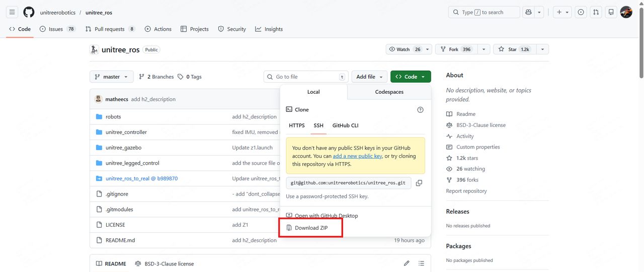Open the .gitignore file
The height and width of the screenshot is (272, 644).
[117, 194]
